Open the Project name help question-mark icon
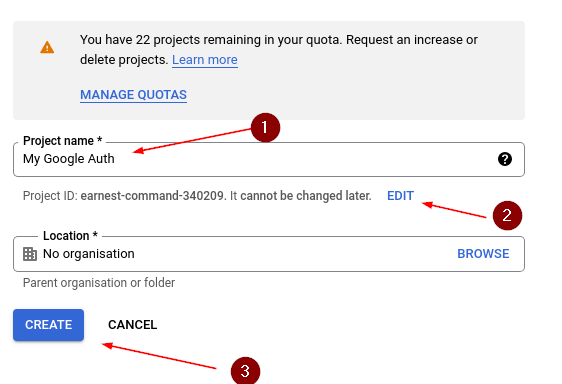 (505, 159)
